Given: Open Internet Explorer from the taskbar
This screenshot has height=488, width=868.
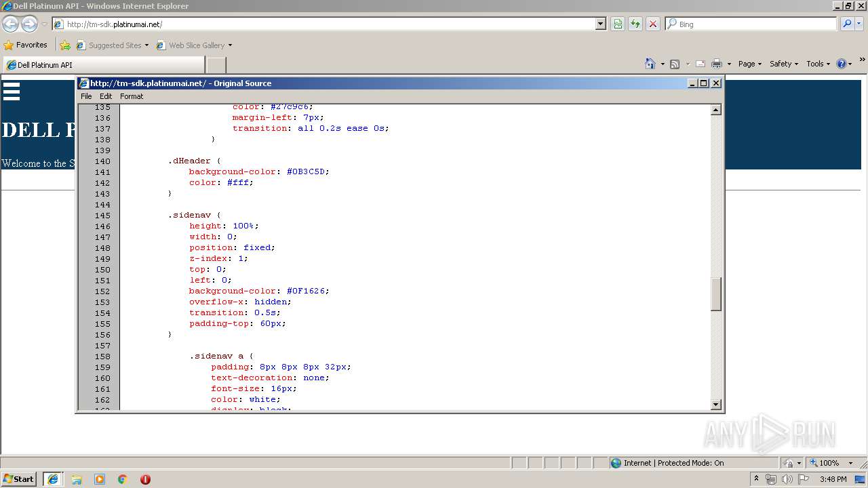Looking at the screenshot, I should pyautogui.click(x=53, y=479).
